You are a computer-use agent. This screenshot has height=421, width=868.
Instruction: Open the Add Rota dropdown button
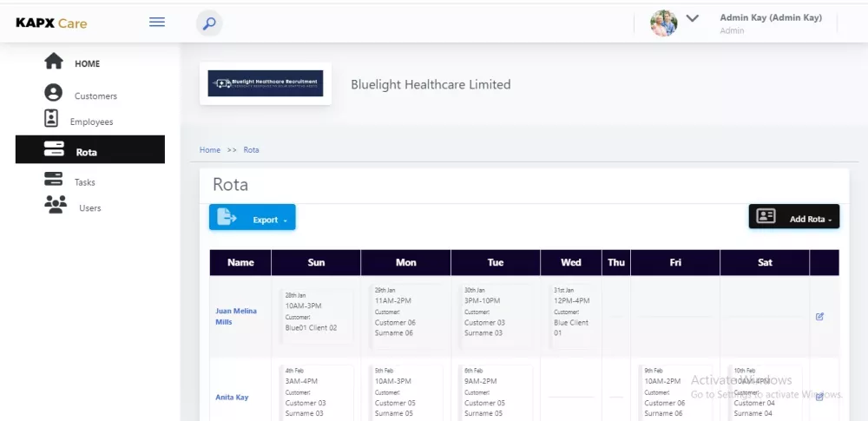tap(794, 217)
